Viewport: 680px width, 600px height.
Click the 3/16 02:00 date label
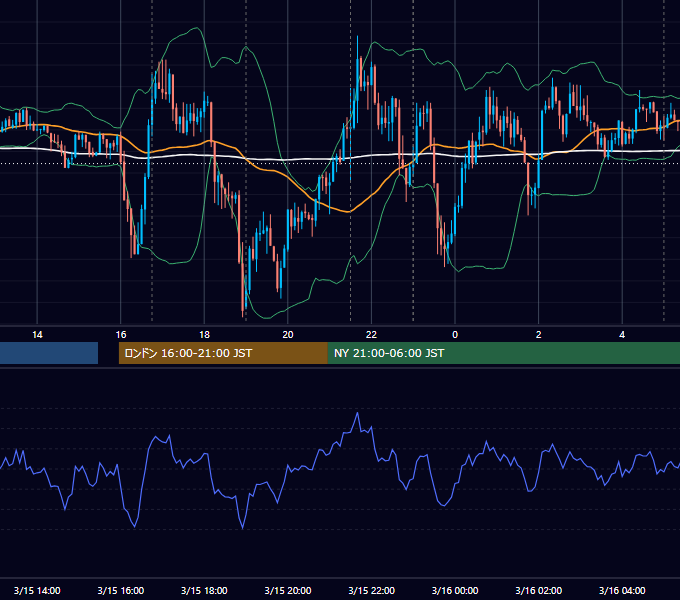[x=539, y=590]
